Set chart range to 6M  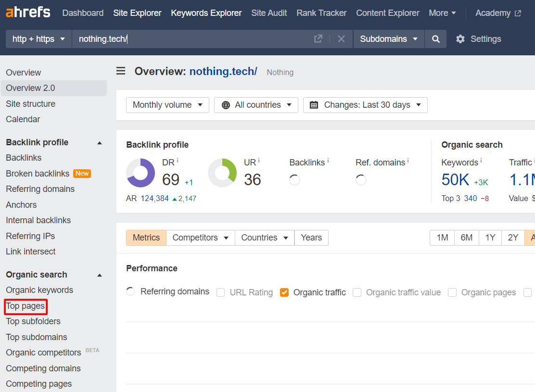466,238
